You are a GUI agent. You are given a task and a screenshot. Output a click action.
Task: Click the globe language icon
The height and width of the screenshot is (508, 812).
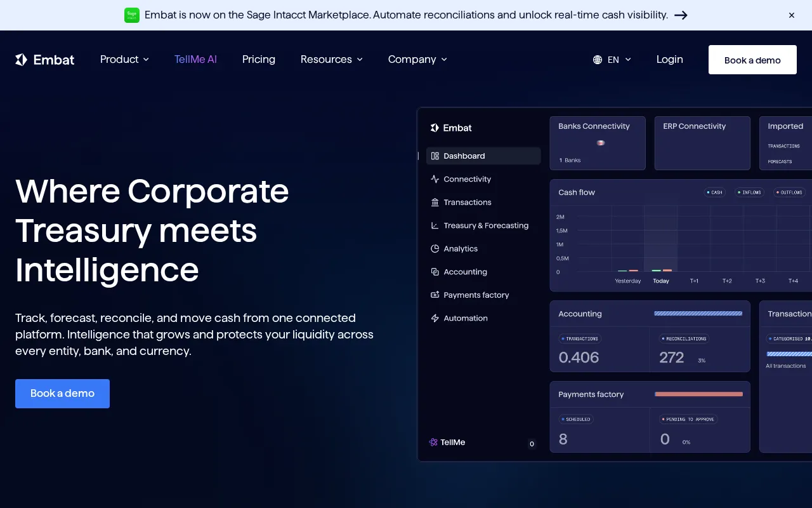click(x=598, y=60)
